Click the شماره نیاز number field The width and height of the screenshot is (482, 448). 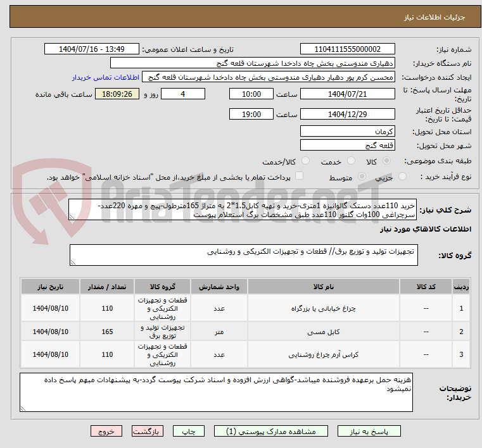click(347, 49)
